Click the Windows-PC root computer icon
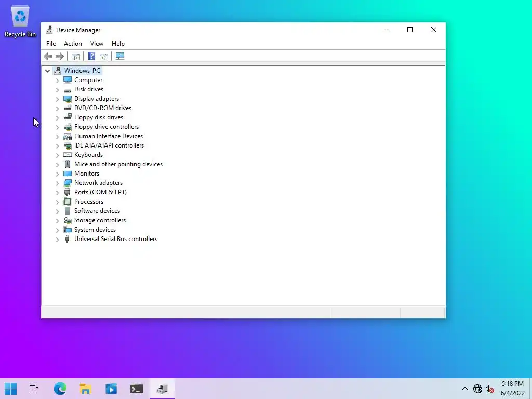 point(57,71)
